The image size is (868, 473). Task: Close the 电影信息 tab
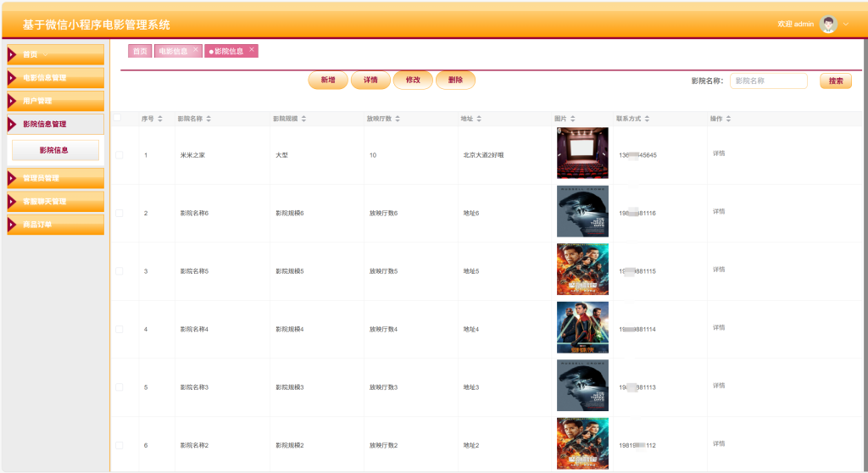point(196,49)
